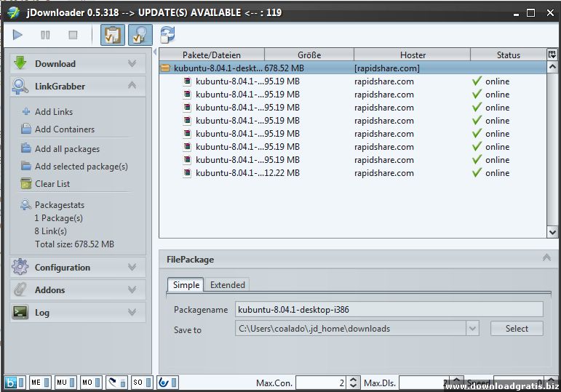Click 'Total size: 678.52 MB' text
This screenshot has height=392, width=561.
(74, 244)
